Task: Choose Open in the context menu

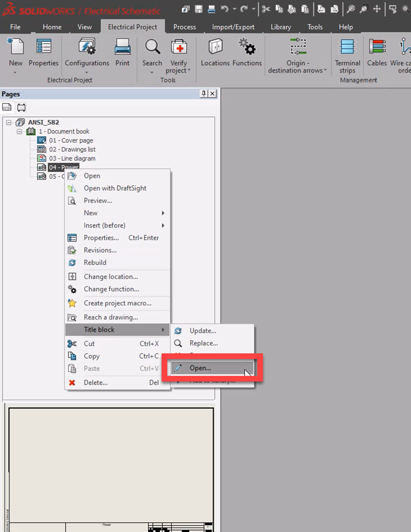Action: click(117, 176)
